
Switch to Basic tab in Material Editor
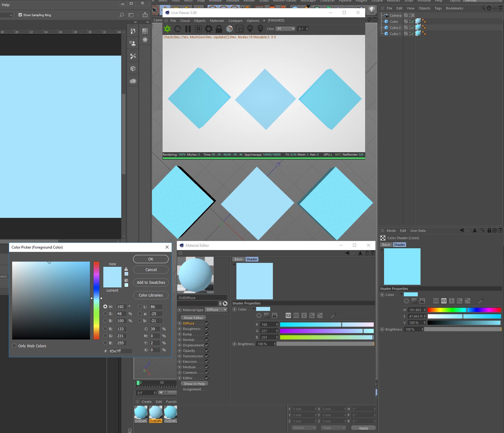click(x=238, y=259)
